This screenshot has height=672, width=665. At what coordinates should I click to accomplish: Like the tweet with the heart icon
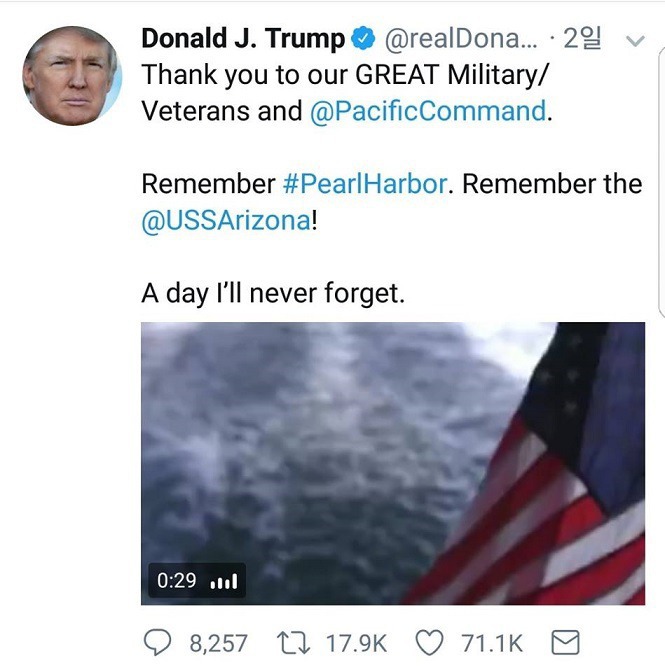click(429, 643)
